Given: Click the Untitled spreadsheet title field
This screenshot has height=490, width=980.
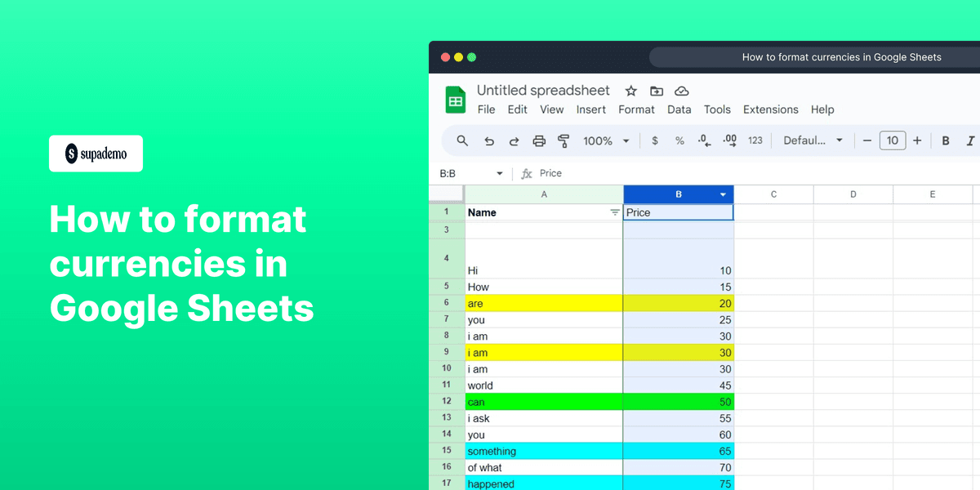Looking at the screenshot, I should (x=543, y=91).
